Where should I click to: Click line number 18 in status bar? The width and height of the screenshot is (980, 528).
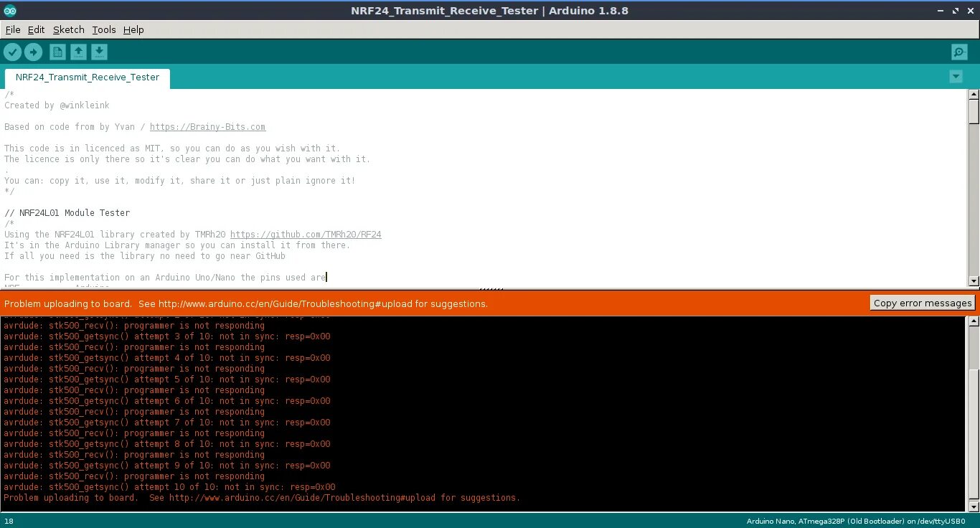(x=9, y=521)
